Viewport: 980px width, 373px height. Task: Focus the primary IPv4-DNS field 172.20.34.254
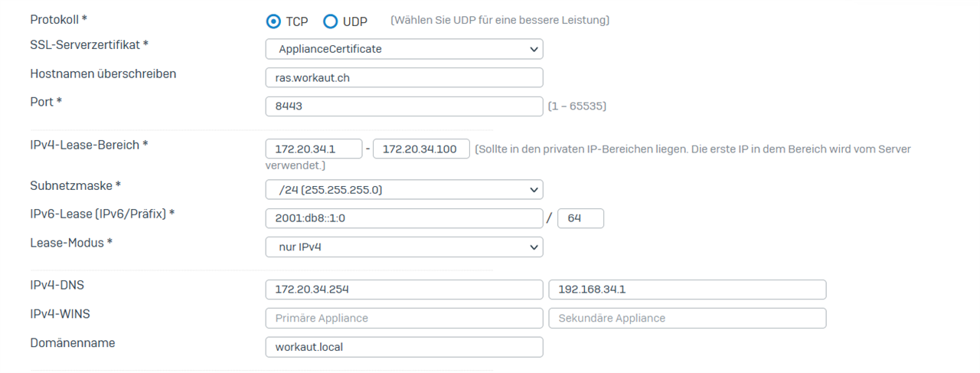pyautogui.click(x=404, y=290)
